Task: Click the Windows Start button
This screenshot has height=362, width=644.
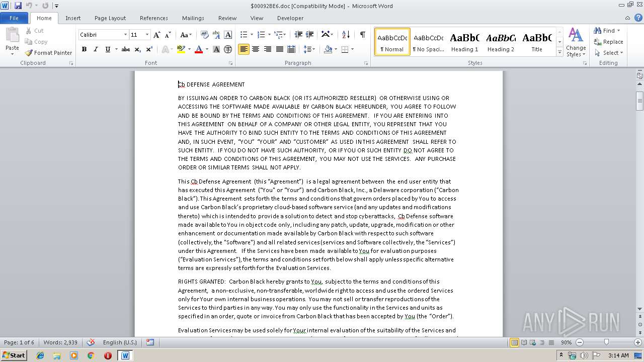Action: [14, 355]
